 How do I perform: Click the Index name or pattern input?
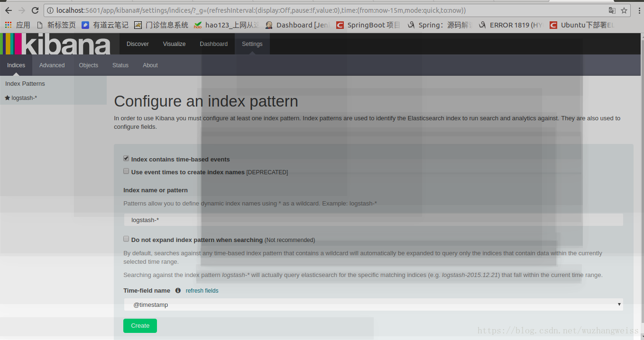pos(373,220)
